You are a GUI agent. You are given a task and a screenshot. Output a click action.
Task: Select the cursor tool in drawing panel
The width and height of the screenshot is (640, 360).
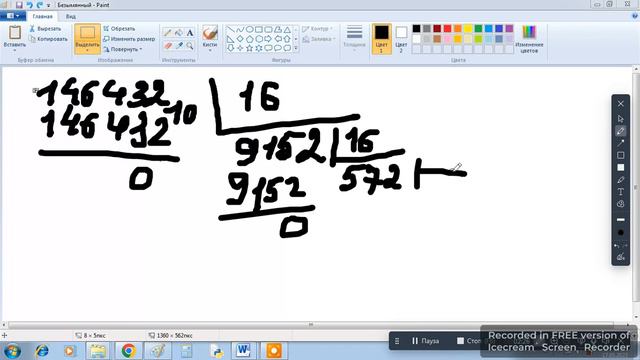620,119
